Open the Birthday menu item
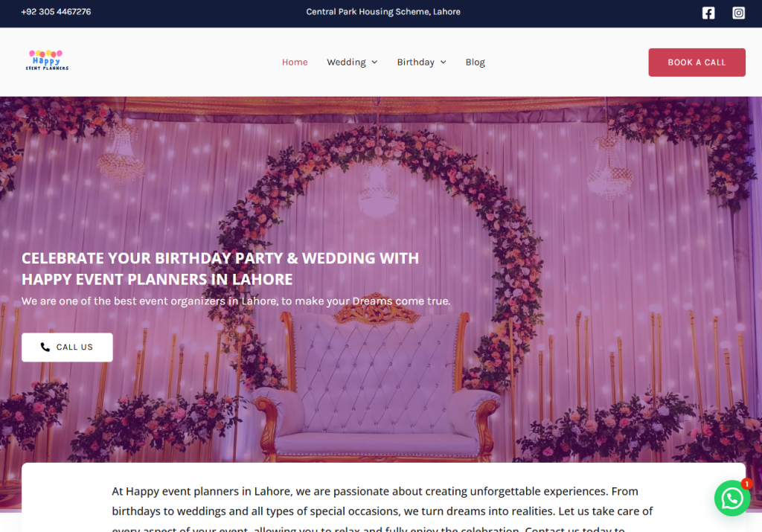Image resolution: width=762 pixels, height=532 pixels. (415, 63)
